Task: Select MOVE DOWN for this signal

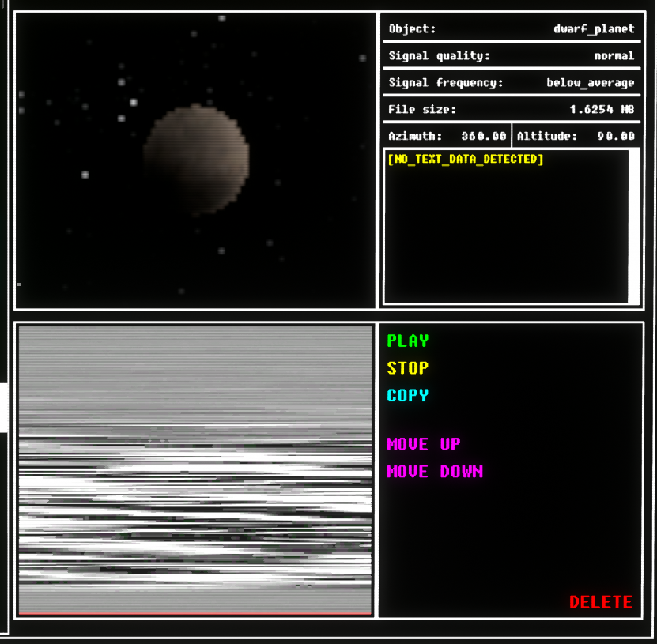Action: (x=434, y=472)
